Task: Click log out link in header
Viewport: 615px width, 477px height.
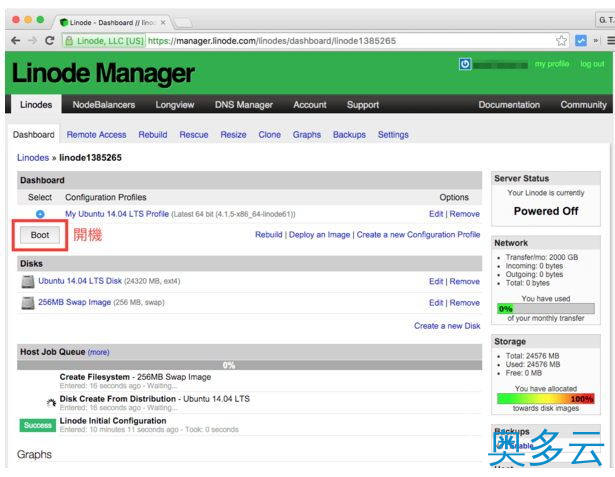Action: 592,64
